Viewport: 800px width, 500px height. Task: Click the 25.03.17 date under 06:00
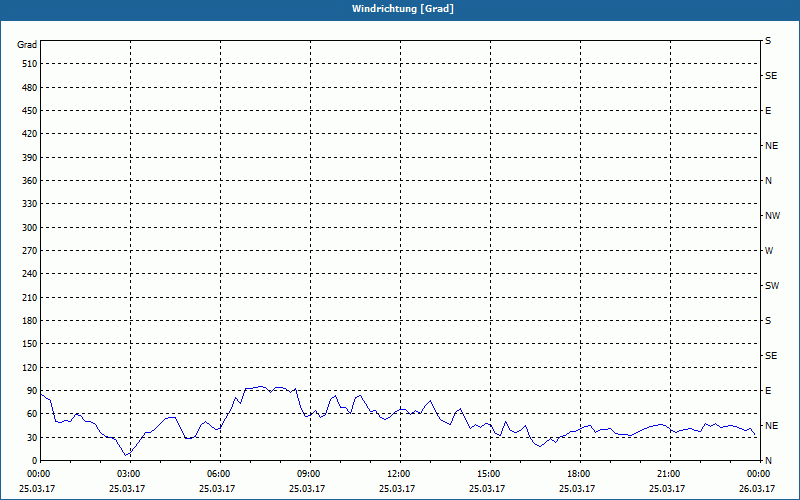217,488
